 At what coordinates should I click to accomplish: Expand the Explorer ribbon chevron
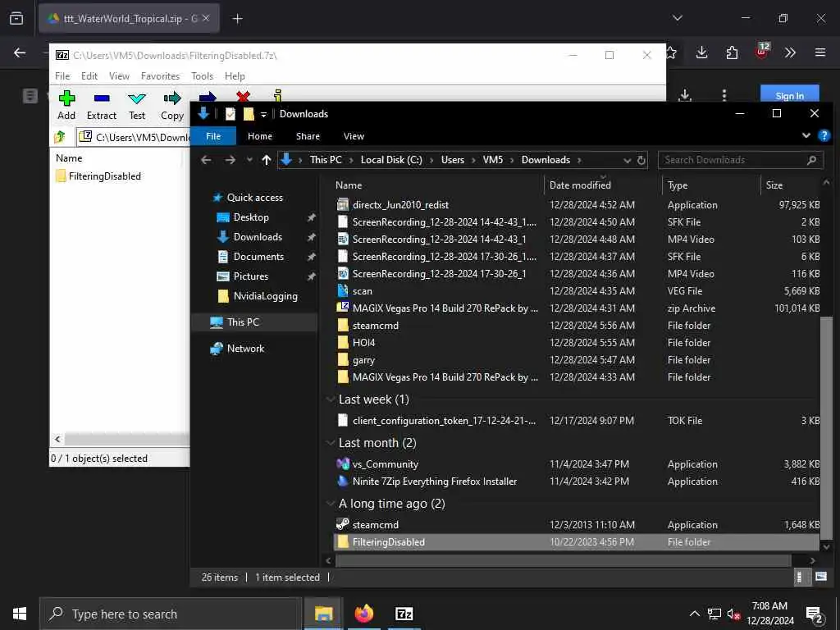point(806,135)
